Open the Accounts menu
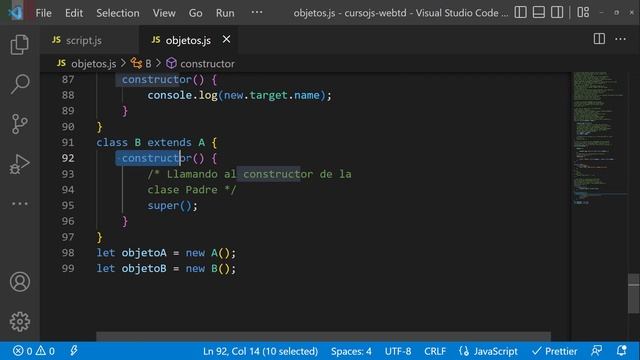This screenshot has height=360, width=640. pyautogui.click(x=20, y=282)
